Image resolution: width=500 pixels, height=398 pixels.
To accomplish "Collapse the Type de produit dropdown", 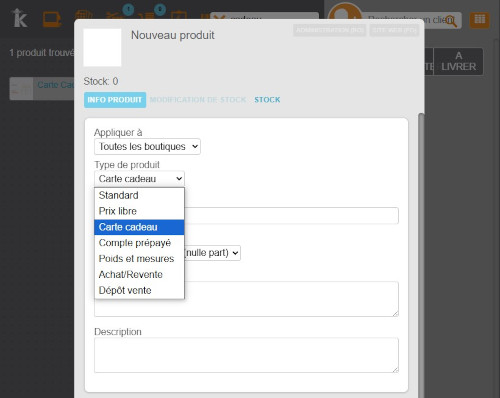I will [x=139, y=179].
